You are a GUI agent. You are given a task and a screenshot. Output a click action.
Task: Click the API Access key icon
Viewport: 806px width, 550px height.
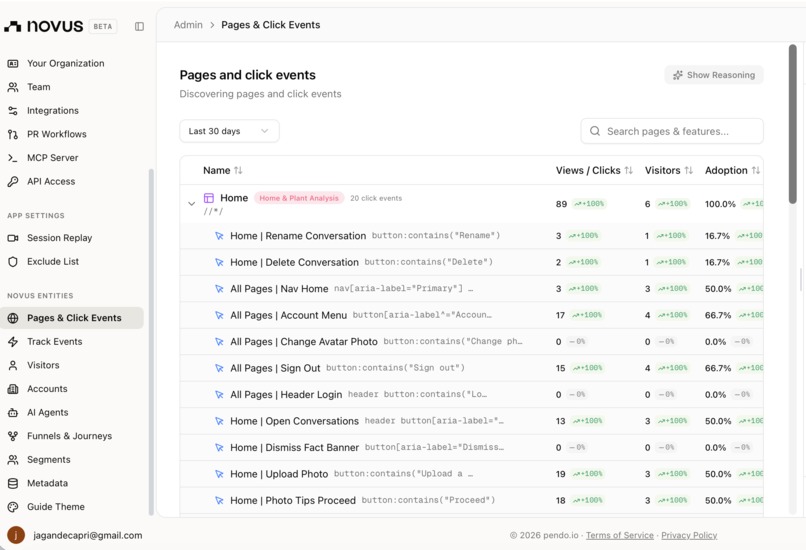point(13,181)
